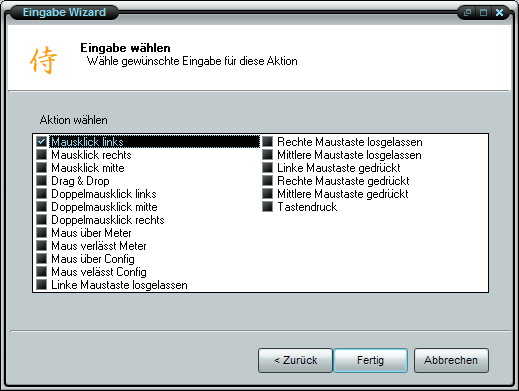Finish the wizard with Fertig
This screenshot has width=519, height=391.
(370, 360)
